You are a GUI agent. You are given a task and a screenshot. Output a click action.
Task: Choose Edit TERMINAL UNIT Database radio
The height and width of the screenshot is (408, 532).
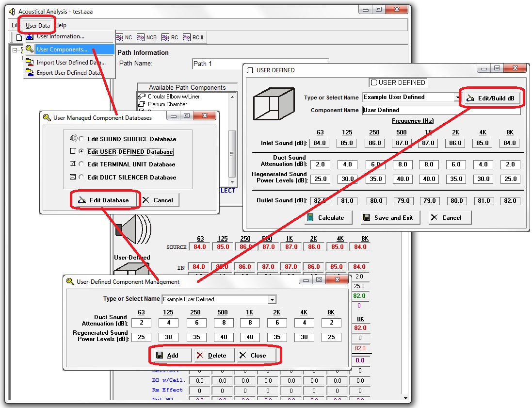(81, 164)
